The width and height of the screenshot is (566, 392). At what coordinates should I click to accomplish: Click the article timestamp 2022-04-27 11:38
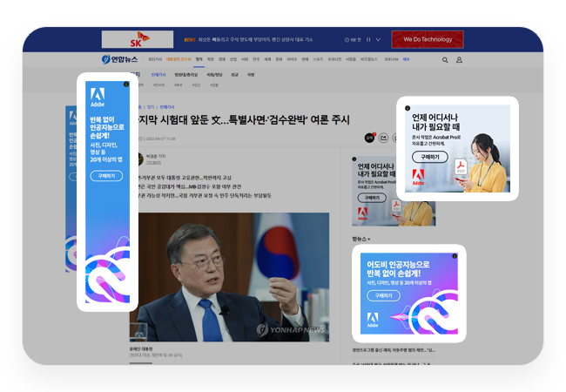pos(160,139)
